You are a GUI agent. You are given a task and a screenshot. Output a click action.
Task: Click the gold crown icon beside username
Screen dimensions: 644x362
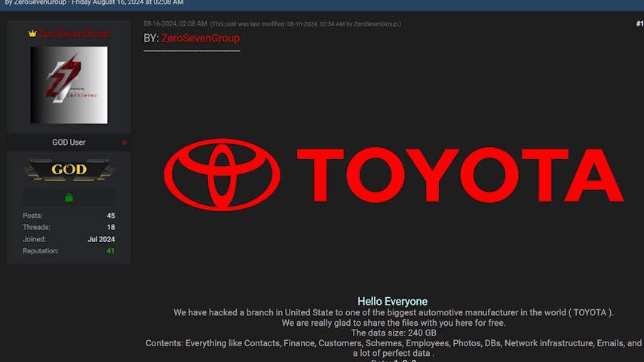(32, 34)
